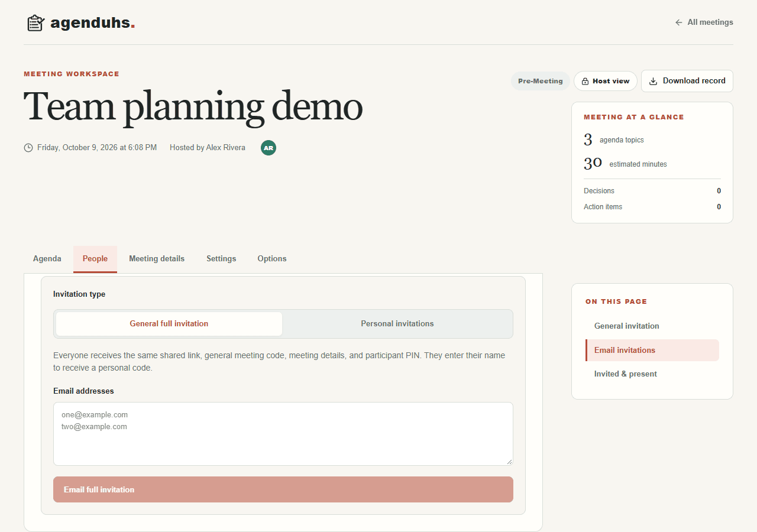Click the Invitation type label
The height and width of the screenshot is (532, 757).
pos(79,294)
